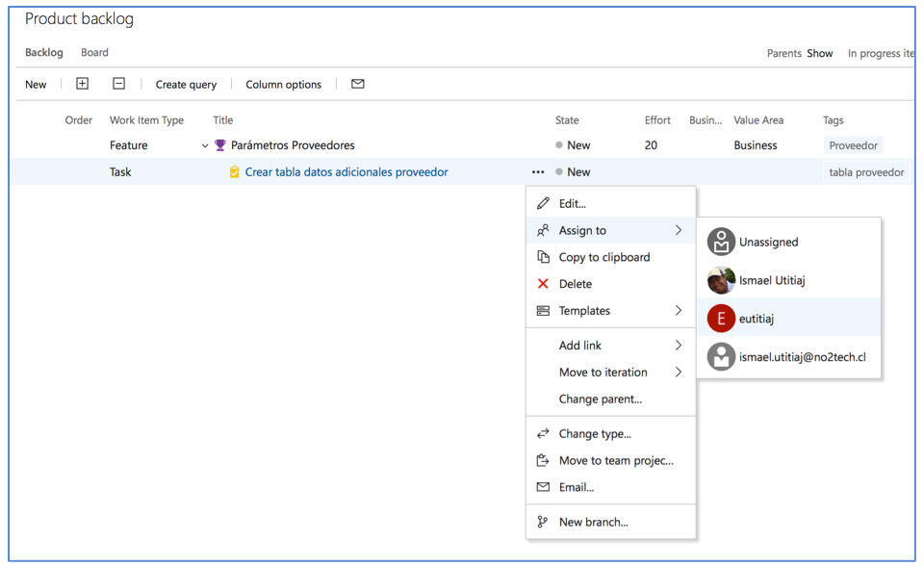This screenshot has width=924, height=568.
Task: Click the New button in toolbar
Action: click(x=36, y=85)
